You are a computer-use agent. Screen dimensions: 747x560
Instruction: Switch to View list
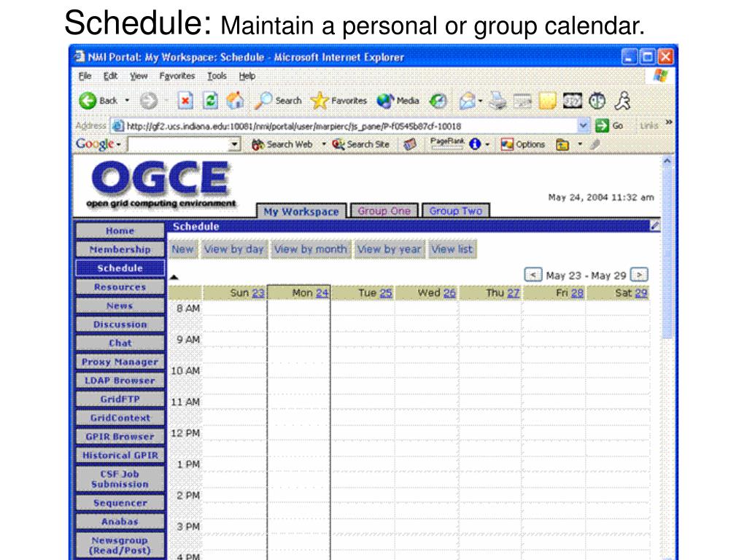(x=452, y=249)
